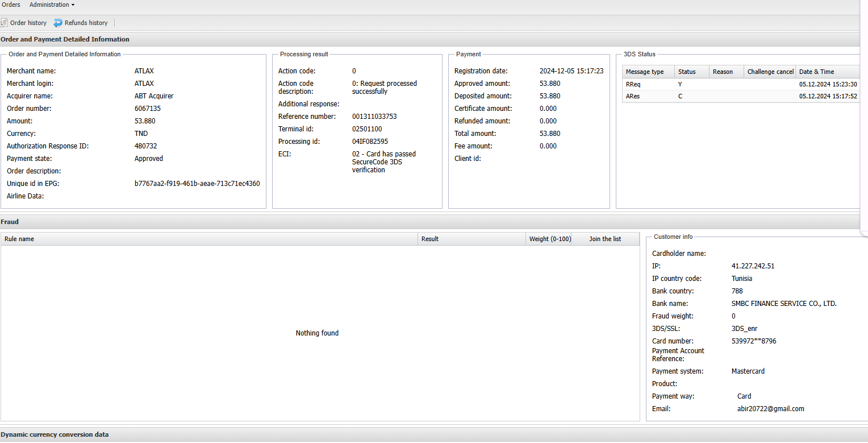Select the ARes row in 3DS Status
This screenshot has height=443, width=868.
point(738,97)
